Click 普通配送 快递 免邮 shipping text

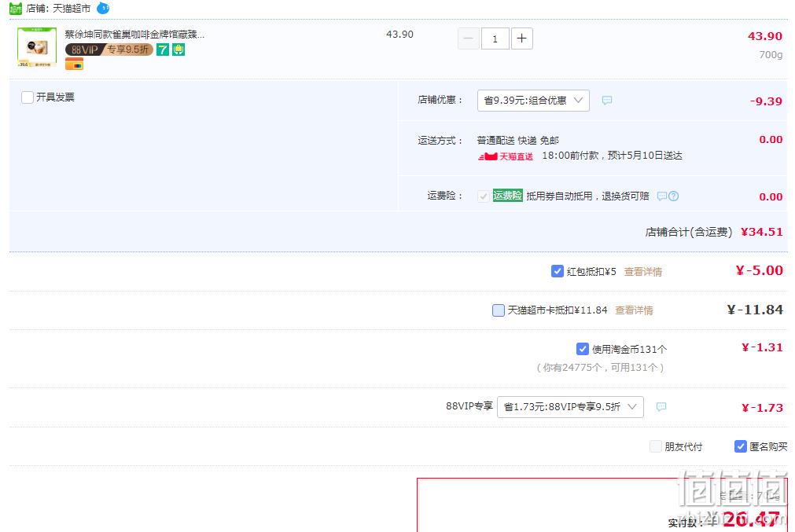(x=517, y=141)
